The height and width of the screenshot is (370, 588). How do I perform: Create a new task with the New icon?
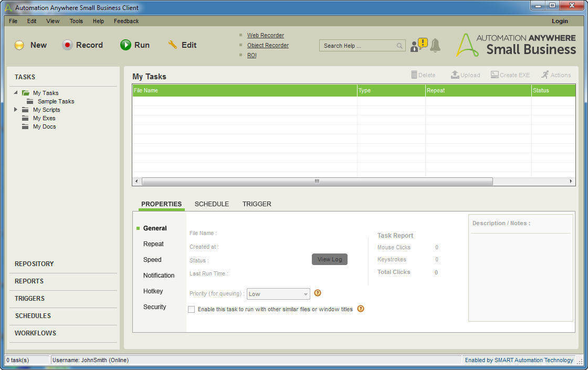click(30, 45)
